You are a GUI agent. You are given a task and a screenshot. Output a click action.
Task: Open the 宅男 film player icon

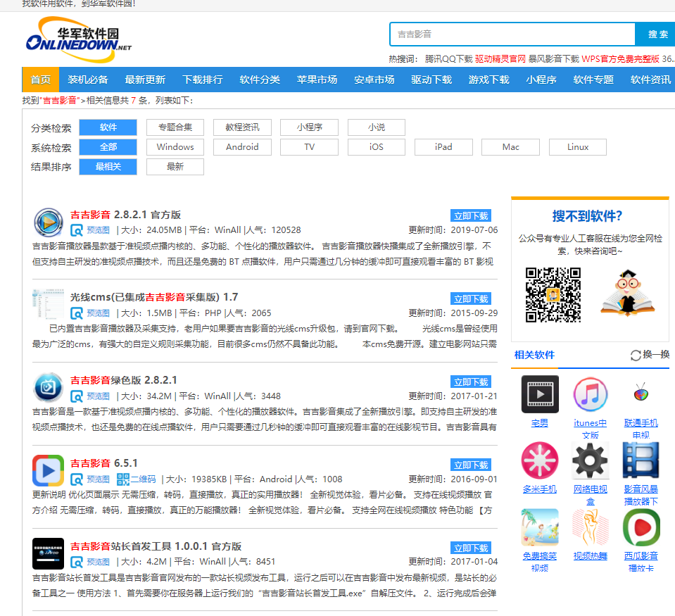tap(540, 394)
